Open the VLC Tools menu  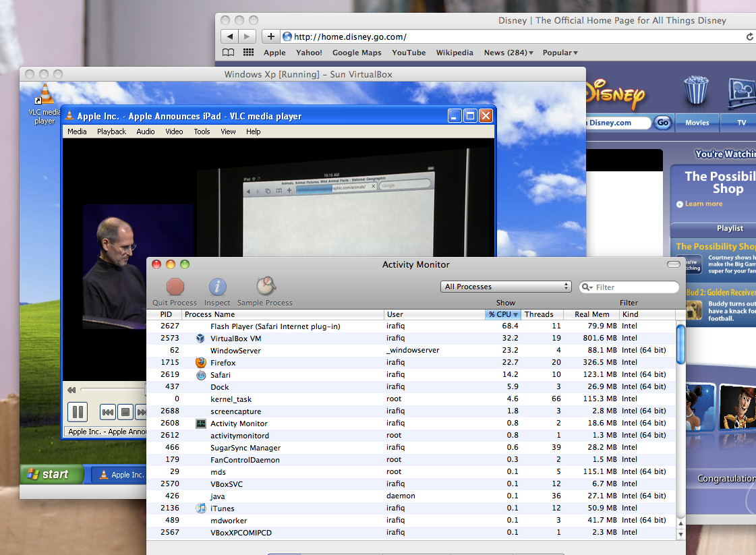[202, 132]
